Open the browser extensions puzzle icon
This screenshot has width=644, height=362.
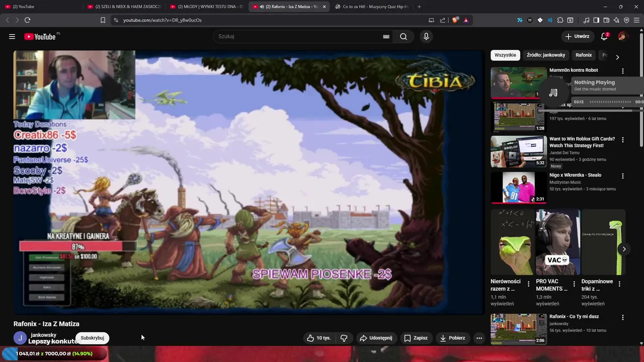pyautogui.click(x=560, y=20)
